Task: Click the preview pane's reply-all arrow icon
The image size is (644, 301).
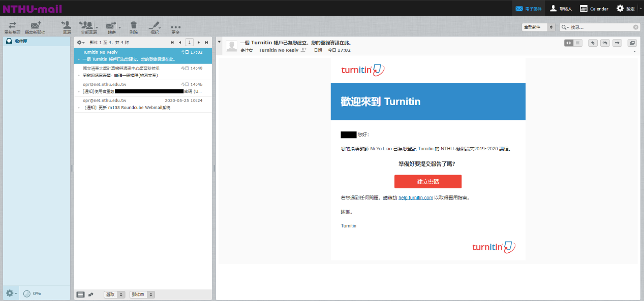Action: click(x=605, y=43)
